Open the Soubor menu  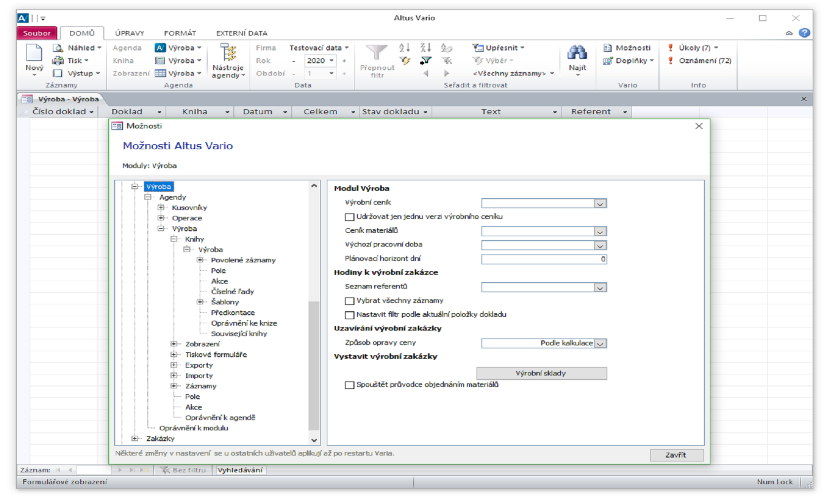(37, 33)
